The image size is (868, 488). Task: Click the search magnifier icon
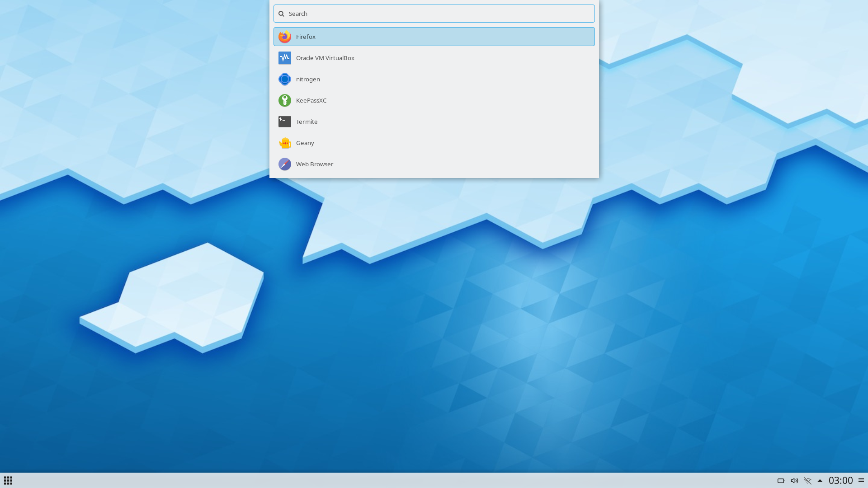pyautogui.click(x=281, y=14)
